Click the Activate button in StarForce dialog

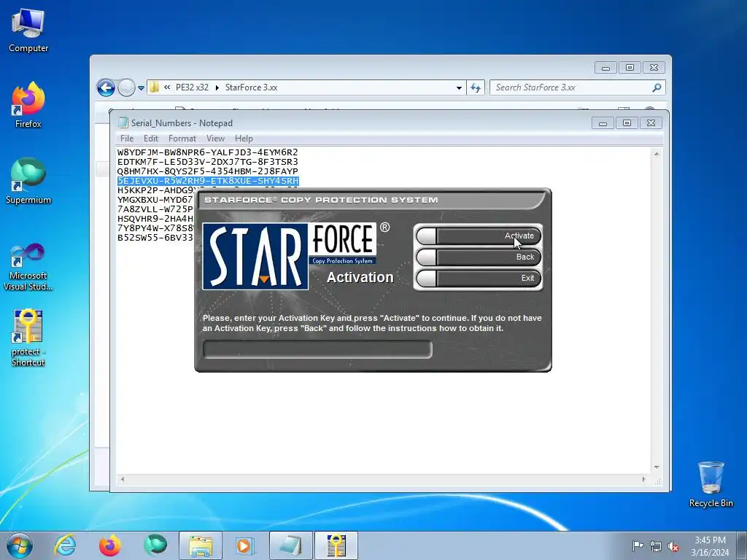pyautogui.click(x=479, y=236)
